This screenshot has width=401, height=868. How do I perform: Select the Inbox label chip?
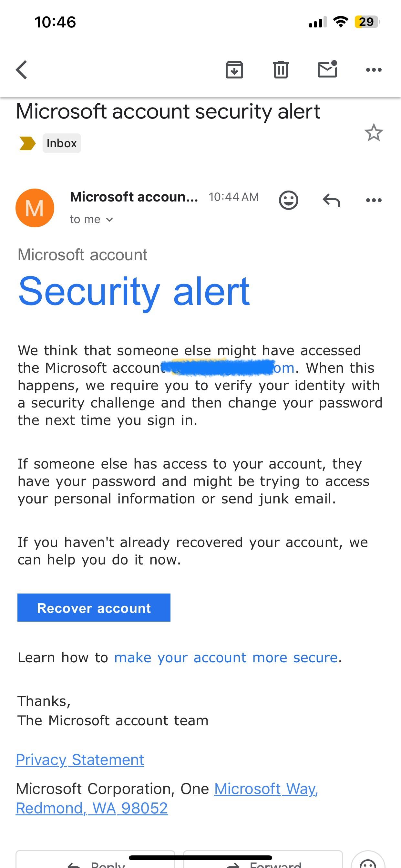(x=61, y=143)
